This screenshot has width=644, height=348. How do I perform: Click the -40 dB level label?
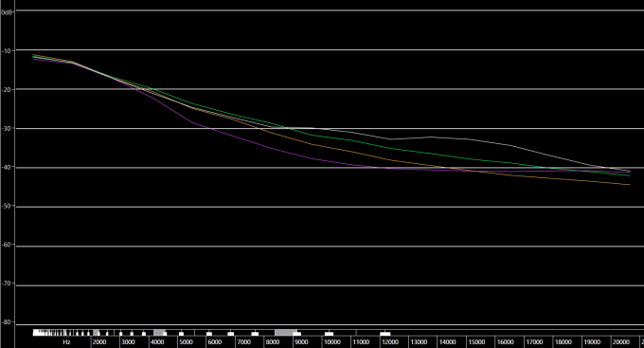tap(7, 168)
